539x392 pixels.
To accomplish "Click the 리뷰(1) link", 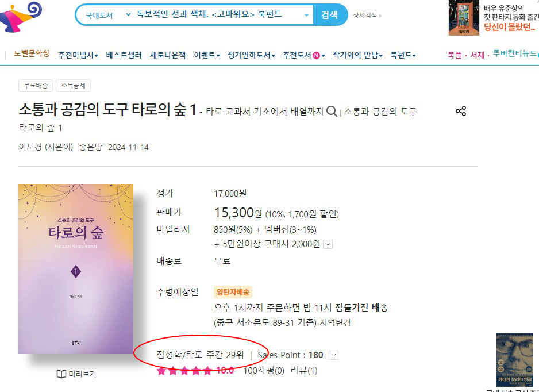I will click(304, 371).
